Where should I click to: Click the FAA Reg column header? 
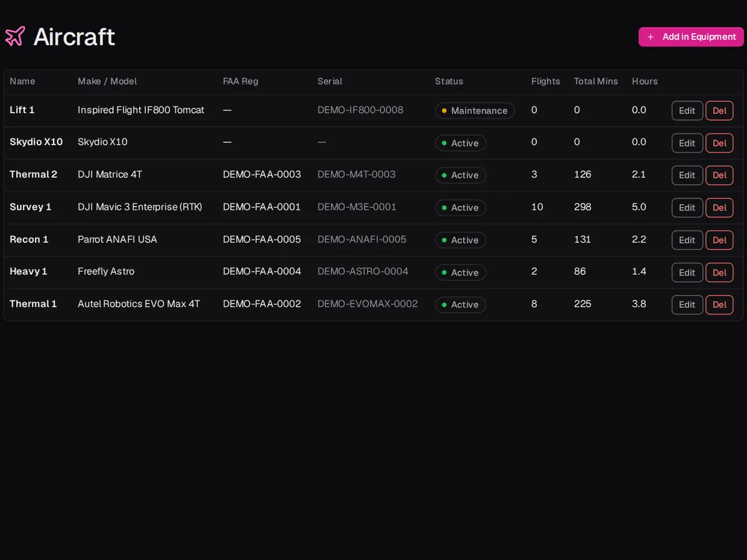tap(240, 82)
